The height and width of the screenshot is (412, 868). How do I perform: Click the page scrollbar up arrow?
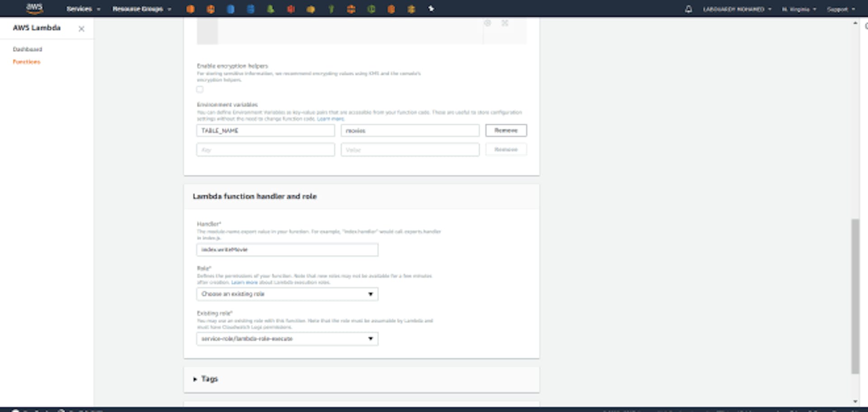pos(855,23)
